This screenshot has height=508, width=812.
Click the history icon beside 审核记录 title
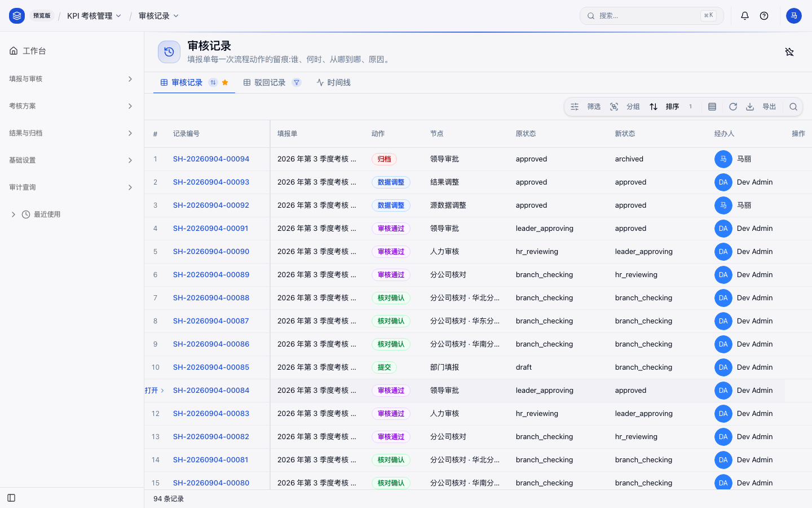169,52
